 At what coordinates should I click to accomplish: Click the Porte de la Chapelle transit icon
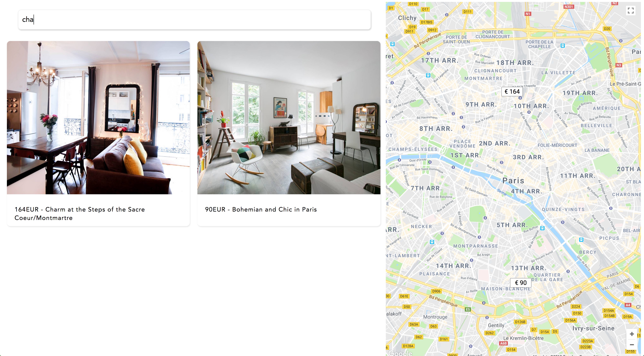[x=563, y=45]
